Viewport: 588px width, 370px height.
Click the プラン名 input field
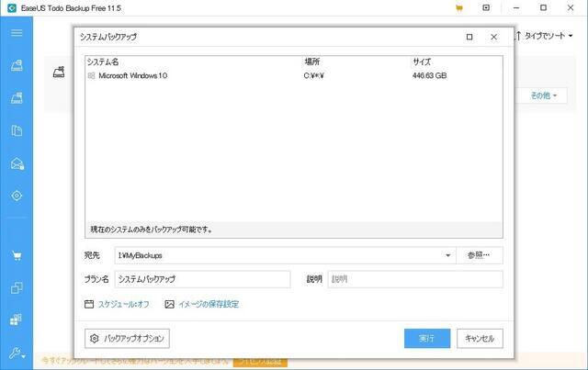202,279
